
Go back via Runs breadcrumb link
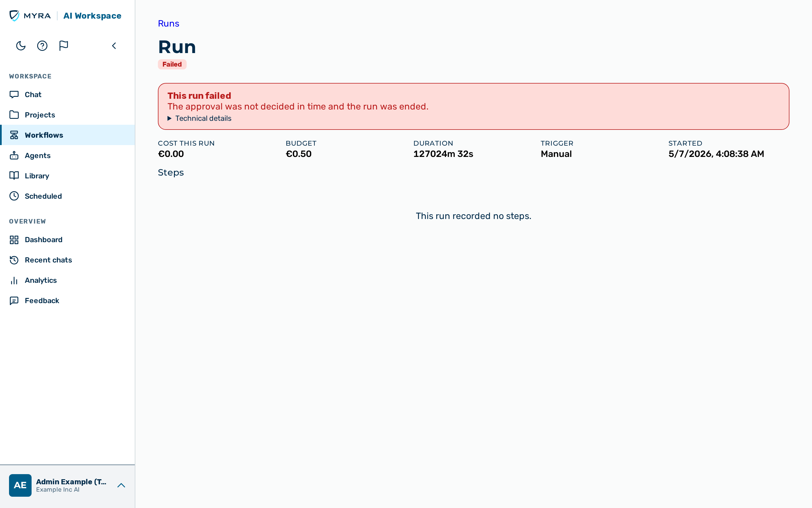pyautogui.click(x=168, y=23)
